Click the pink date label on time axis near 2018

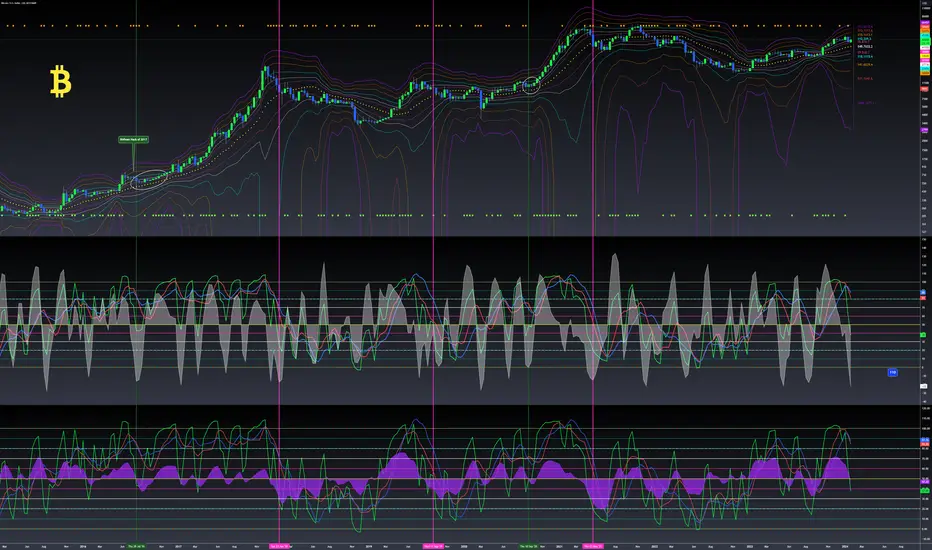(x=279, y=546)
